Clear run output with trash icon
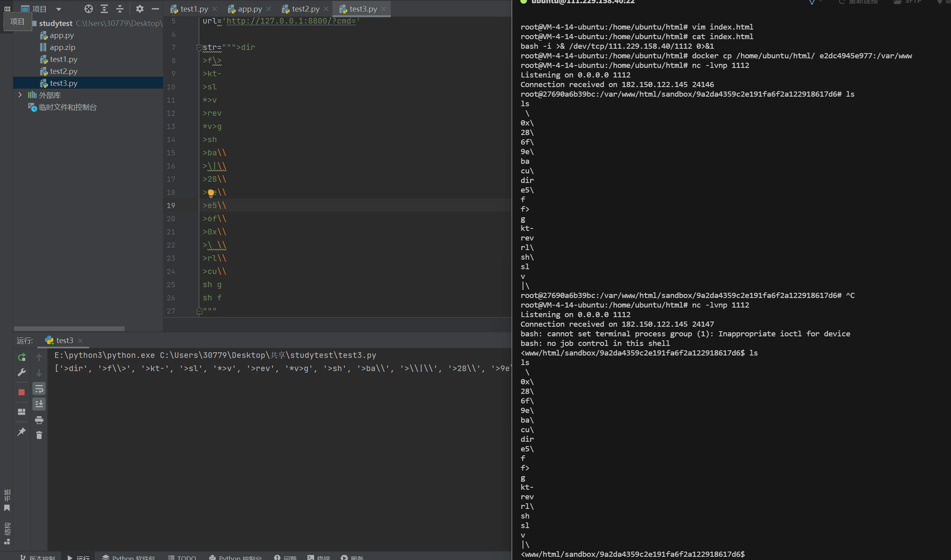The width and height of the screenshot is (951, 560). (x=39, y=435)
